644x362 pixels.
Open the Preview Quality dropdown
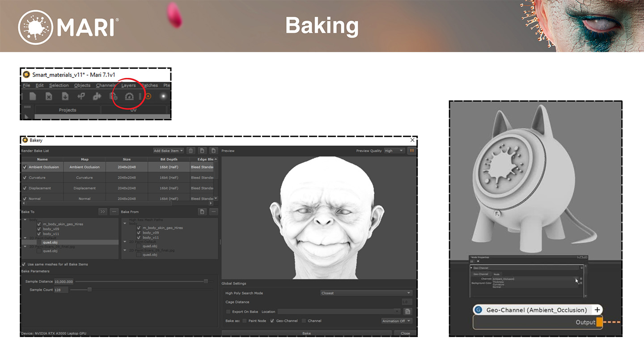click(394, 151)
